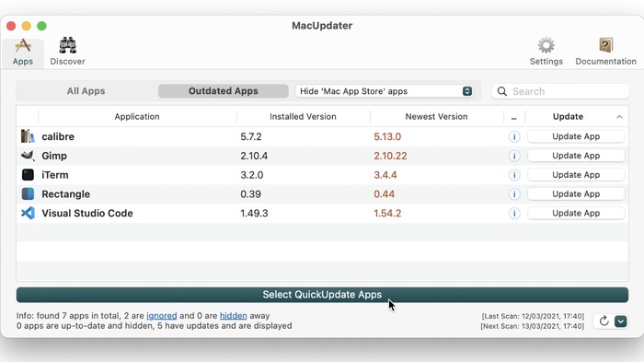Switch to All Apps segment
The width and height of the screenshot is (644, 362).
(x=86, y=91)
